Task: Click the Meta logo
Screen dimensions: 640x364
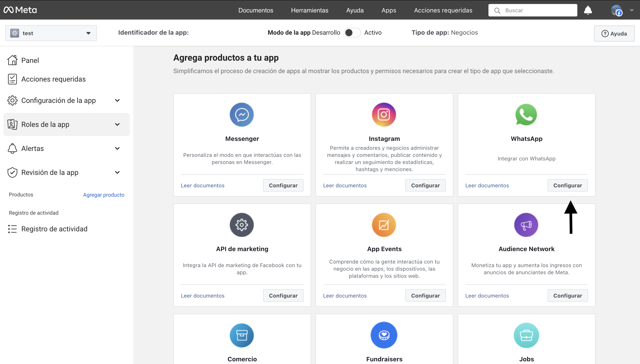Action: click(20, 10)
